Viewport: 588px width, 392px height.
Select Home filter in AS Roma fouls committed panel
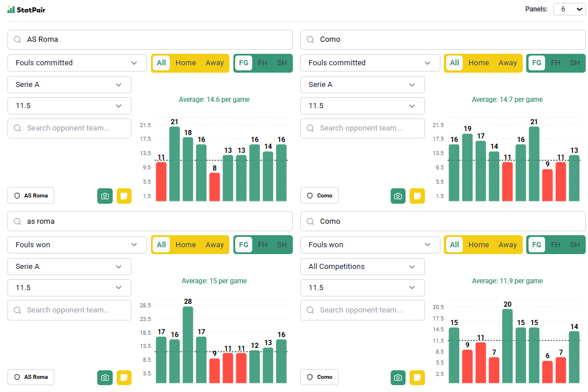point(185,63)
